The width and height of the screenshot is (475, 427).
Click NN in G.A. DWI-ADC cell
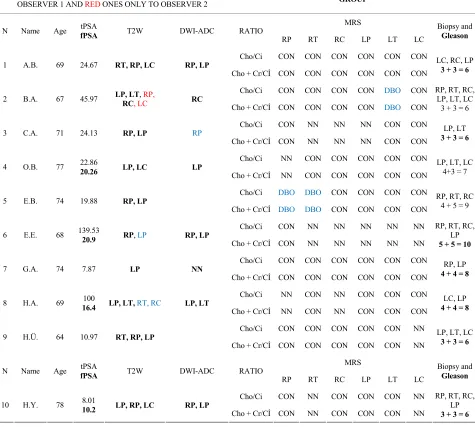point(197,269)
